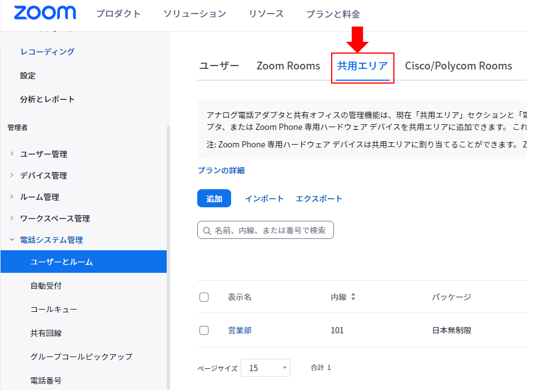The height and width of the screenshot is (392, 547).
Task: Open 共有回線 in sidebar
Action: [x=46, y=333]
